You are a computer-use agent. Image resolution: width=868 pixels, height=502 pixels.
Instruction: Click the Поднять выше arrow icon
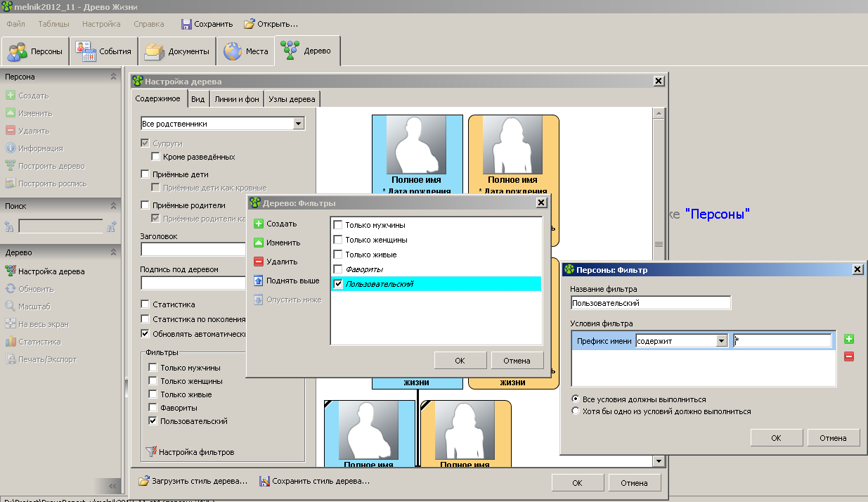(259, 281)
